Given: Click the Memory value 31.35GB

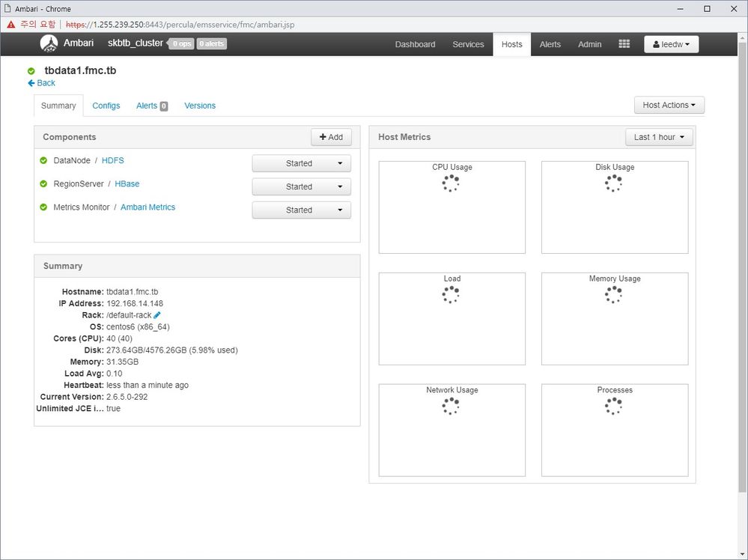Looking at the screenshot, I should pyautogui.click(x=122, y=362).
